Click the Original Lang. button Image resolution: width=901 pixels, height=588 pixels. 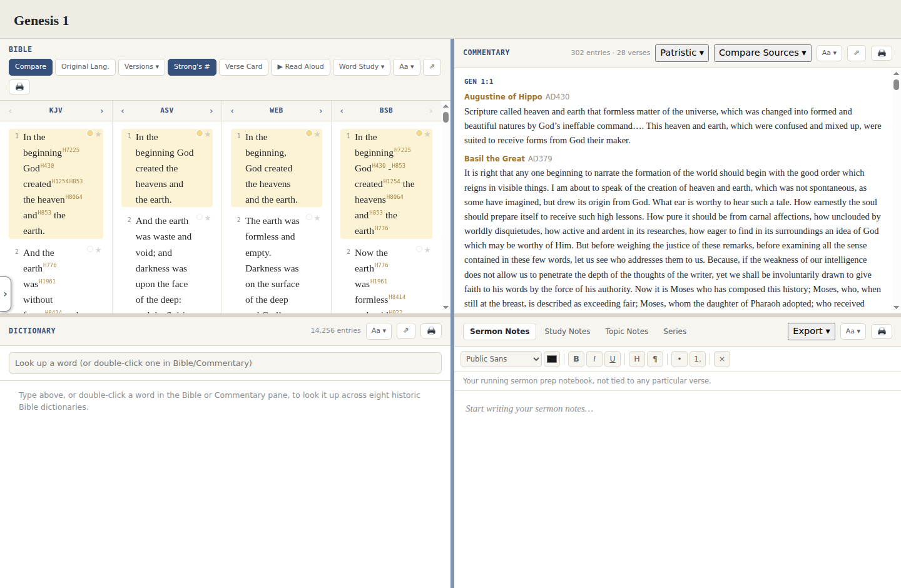pyautogui.click(x=85, y=67)
